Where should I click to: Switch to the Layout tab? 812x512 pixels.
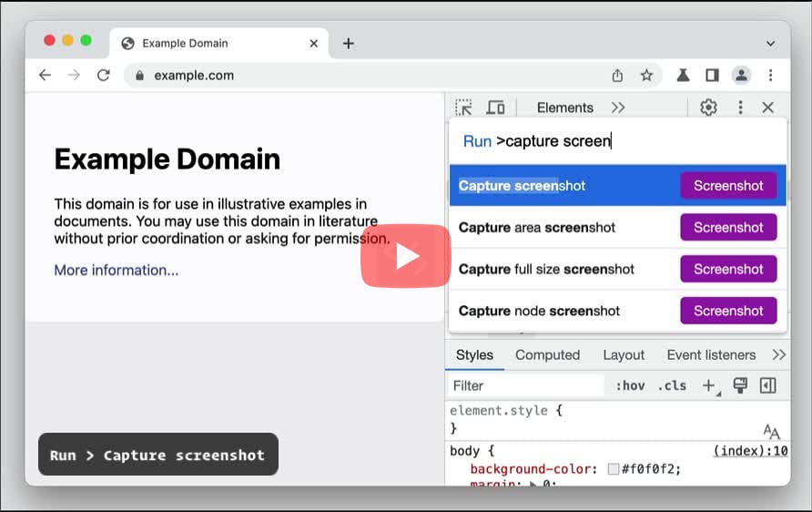pos(624,355)
